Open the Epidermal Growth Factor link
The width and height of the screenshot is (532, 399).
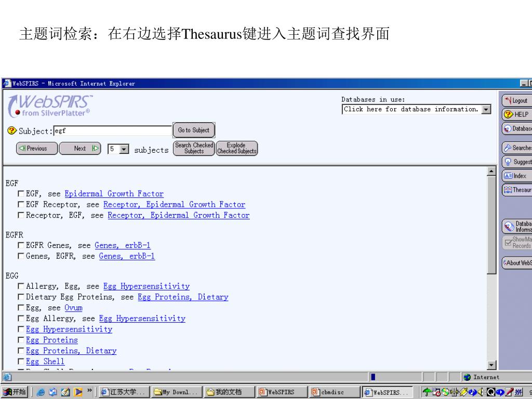(114, 194)
